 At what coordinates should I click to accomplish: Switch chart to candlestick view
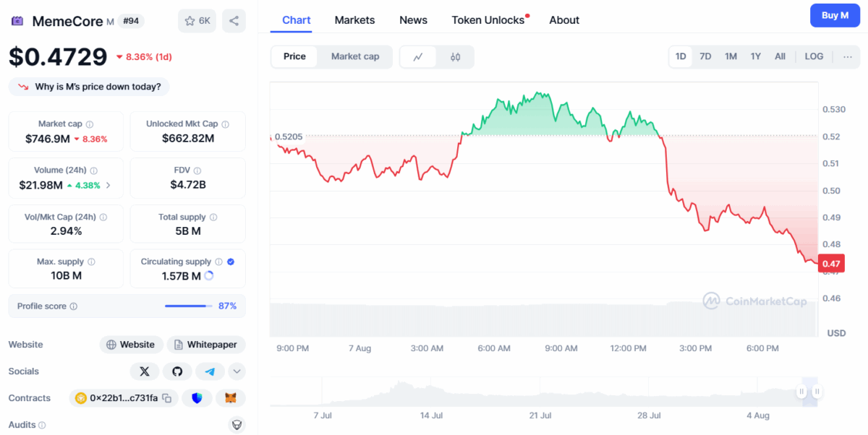click(455, 57)
